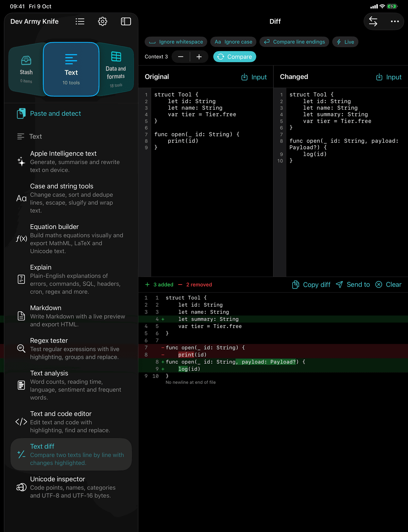Open Text analysis tool
408x532 pixels.
click(71, 385)
